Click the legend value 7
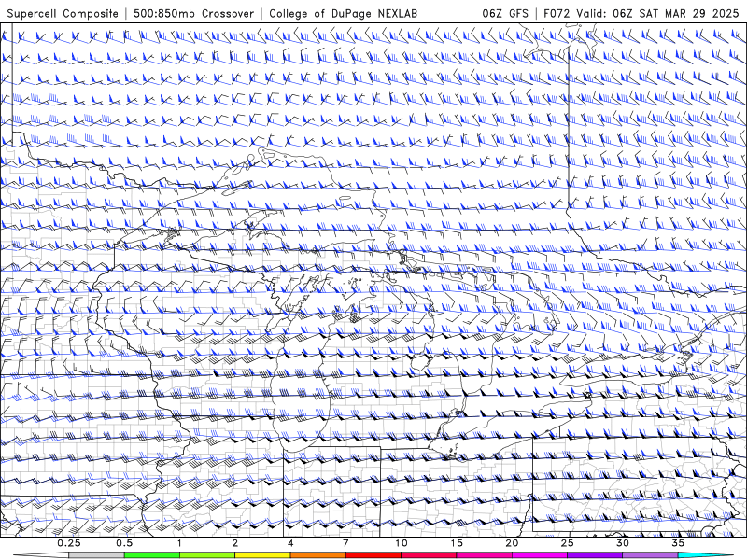 (345, 543)
